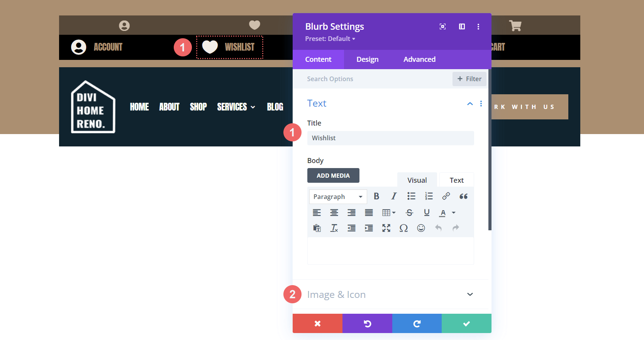Click the Filter button
This screenshot has width=644, height=340.
pos(469,79)
